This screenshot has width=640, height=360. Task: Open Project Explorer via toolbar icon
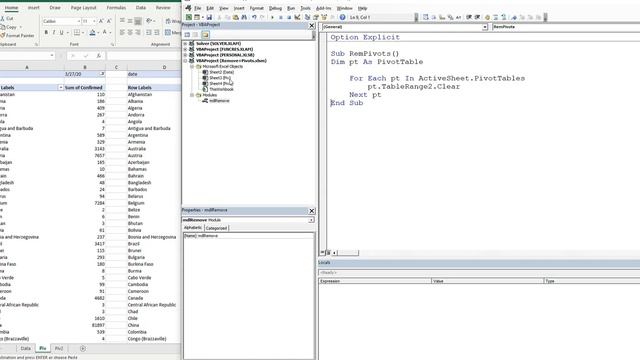(x=307, y=17)
